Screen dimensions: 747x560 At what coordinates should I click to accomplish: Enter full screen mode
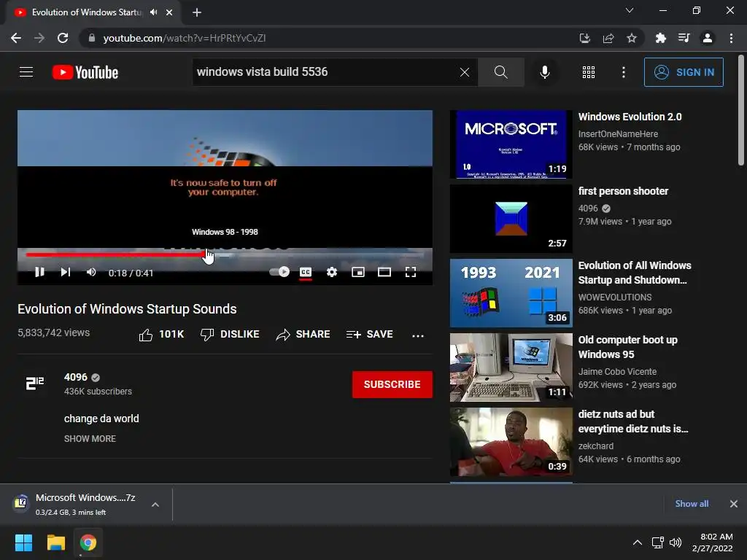pyautogui.click(x=410, y=272)
